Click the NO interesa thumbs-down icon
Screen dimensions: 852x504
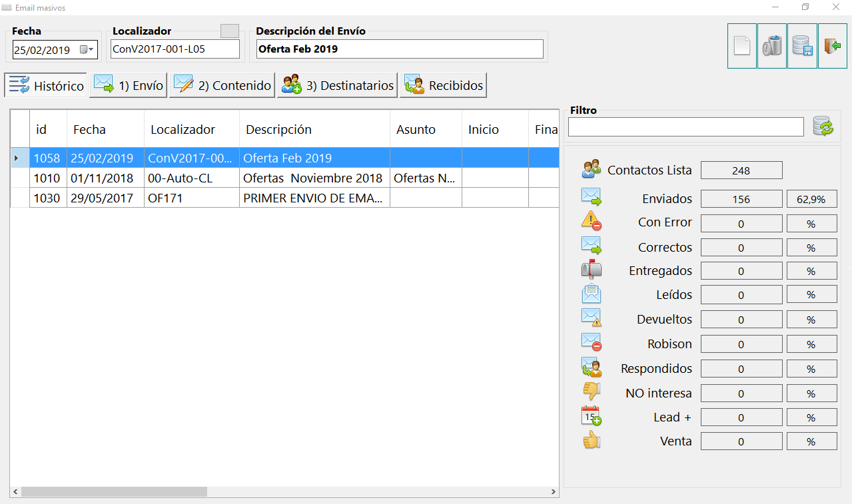point(592,391)
